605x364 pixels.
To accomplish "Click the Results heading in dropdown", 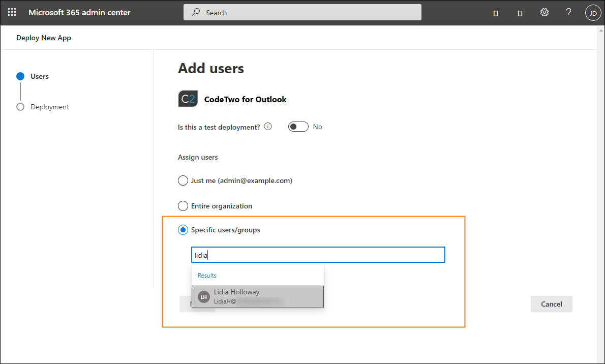I will (x=207, y=275).
